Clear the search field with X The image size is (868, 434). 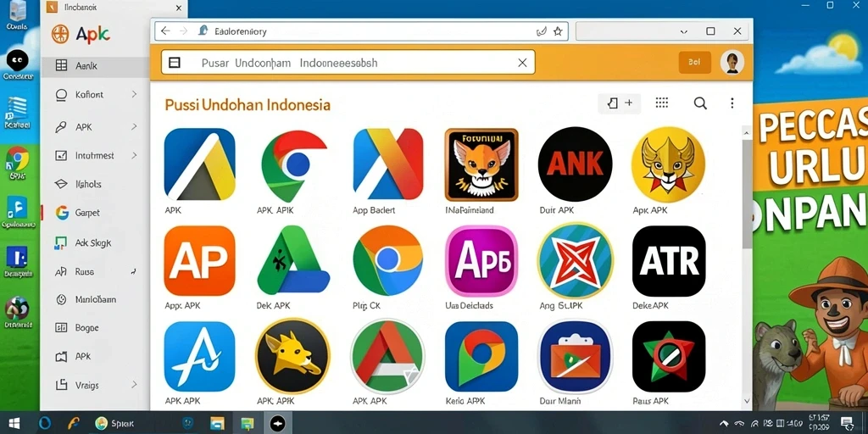(x=522, y=63)
